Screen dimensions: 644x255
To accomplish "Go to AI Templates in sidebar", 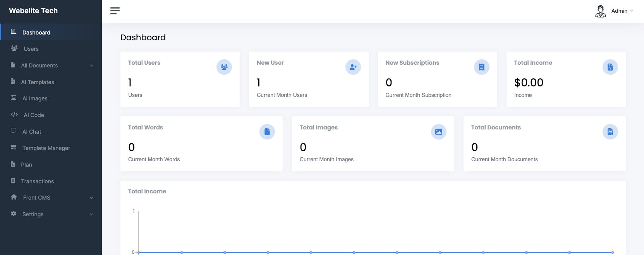I will 38,82.
